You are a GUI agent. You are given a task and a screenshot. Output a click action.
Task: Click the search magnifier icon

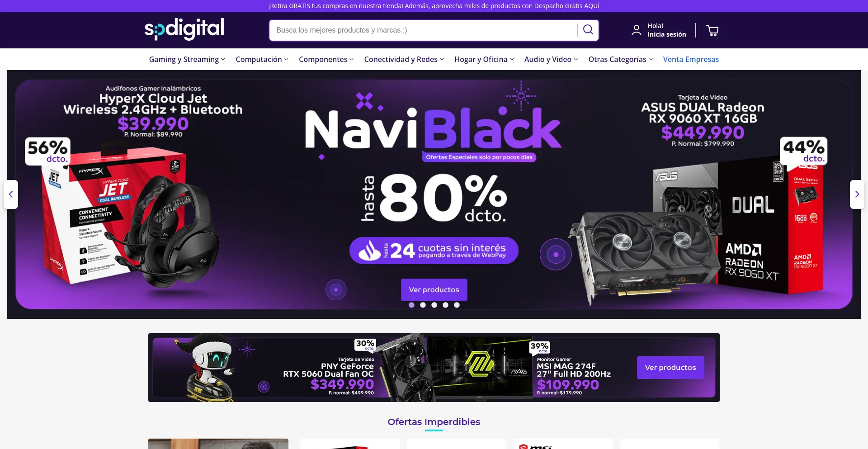coord(588,30)
